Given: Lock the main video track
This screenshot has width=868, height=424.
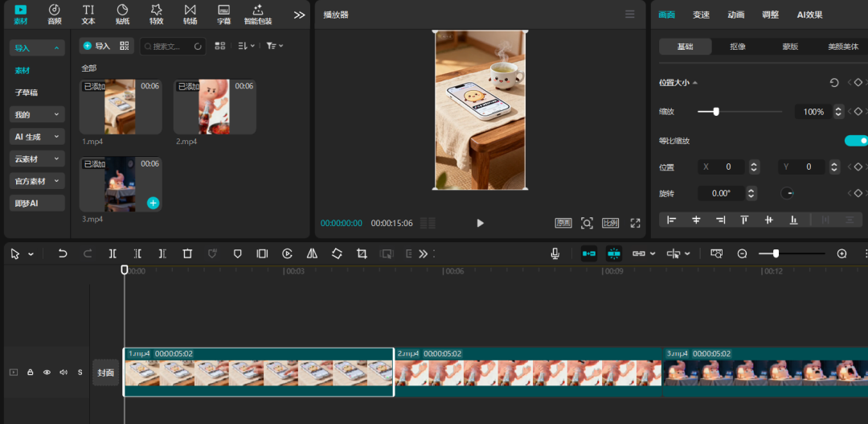Looking at the screenshot, I should tap(31, 373).
